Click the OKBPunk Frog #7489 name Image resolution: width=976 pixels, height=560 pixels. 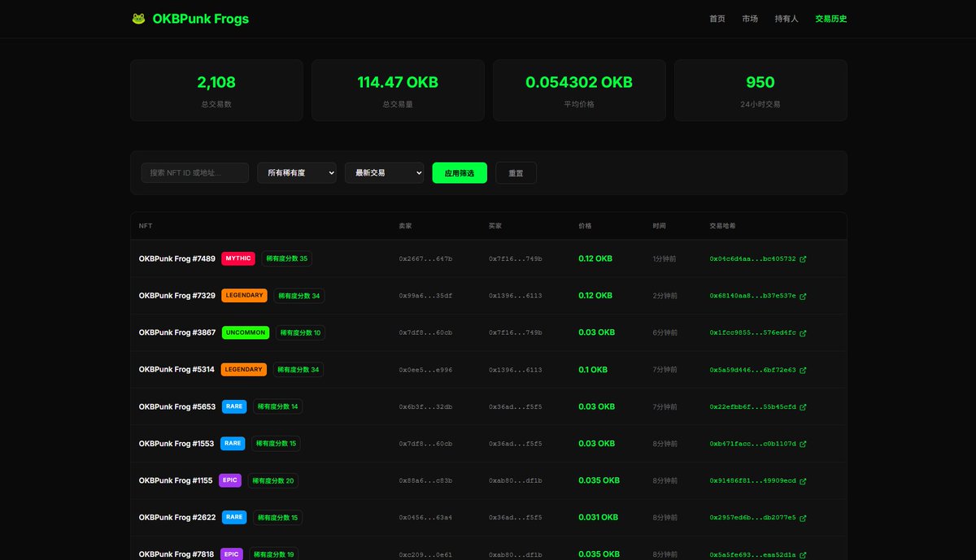point(177,258)
